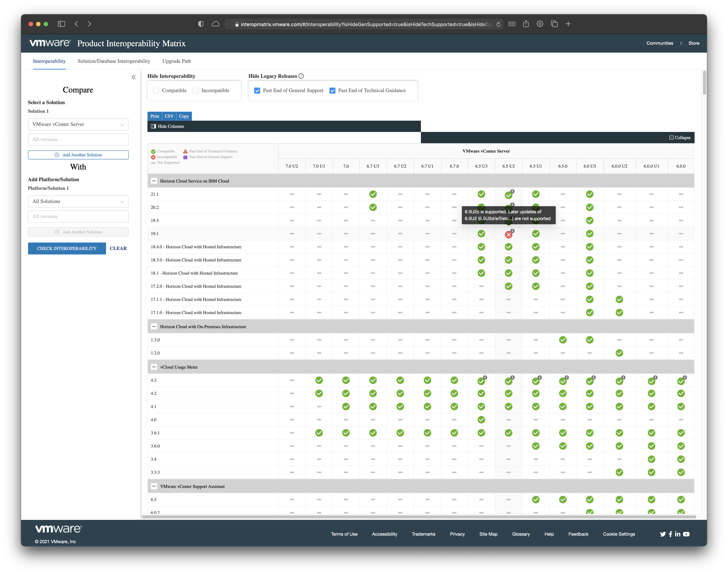Click the horizontal scrollbar under the table
This screenshot has height=574, width=728.
coord(418,517)
